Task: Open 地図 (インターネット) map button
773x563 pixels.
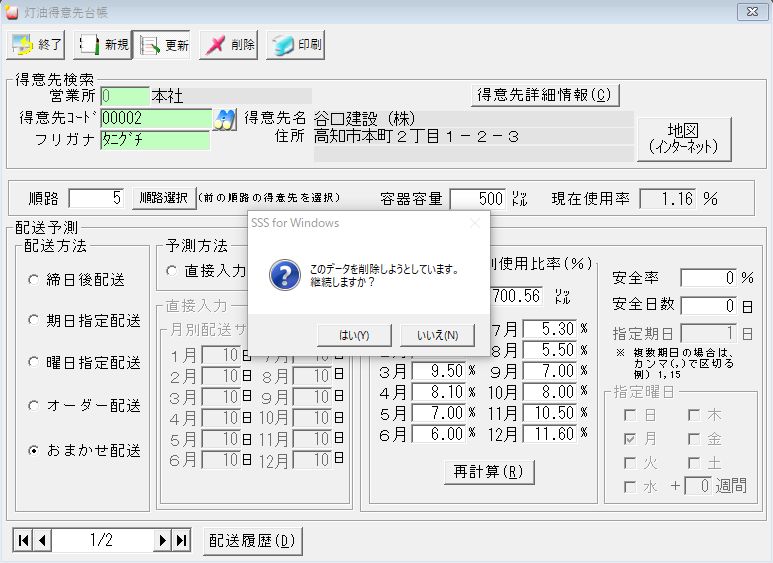Action: click(684, 138)
